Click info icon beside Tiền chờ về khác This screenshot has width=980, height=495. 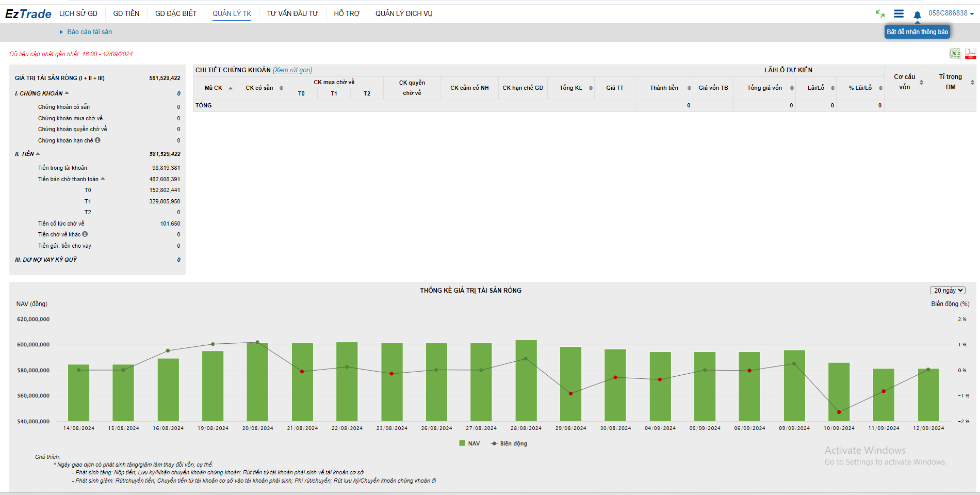point(85,234)
